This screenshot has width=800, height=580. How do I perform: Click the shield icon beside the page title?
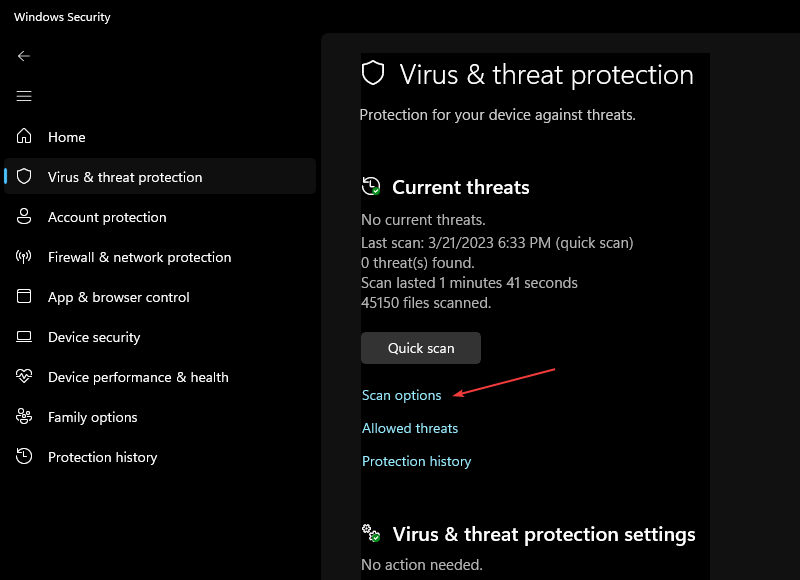point(373,73)
